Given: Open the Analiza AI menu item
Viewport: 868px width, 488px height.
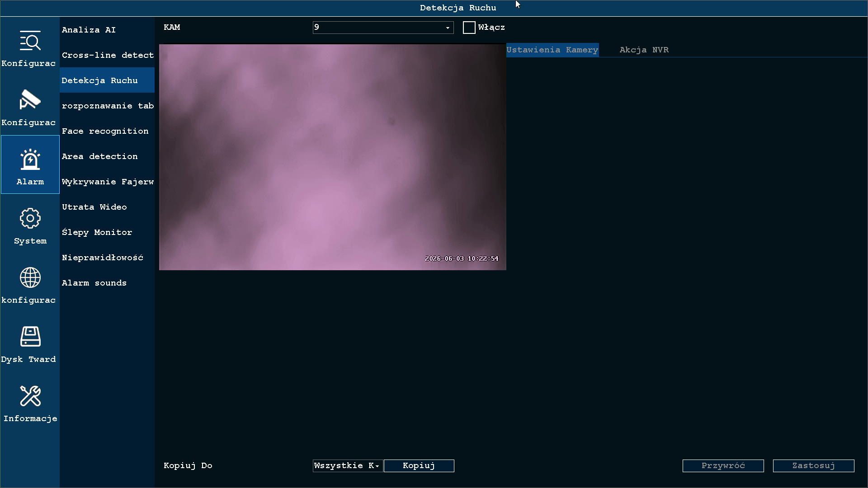Looking at the screenshot, I should click(107, 30).
